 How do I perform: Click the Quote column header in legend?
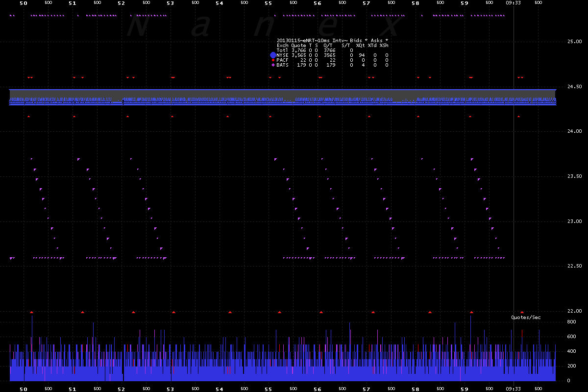point(298,45)
